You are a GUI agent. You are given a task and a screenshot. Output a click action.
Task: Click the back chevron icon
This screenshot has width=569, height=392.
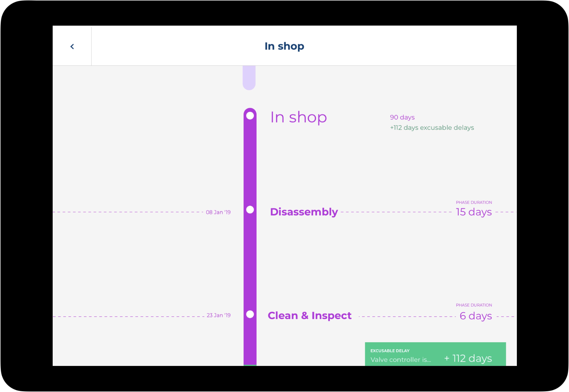(x=72, y=46)
